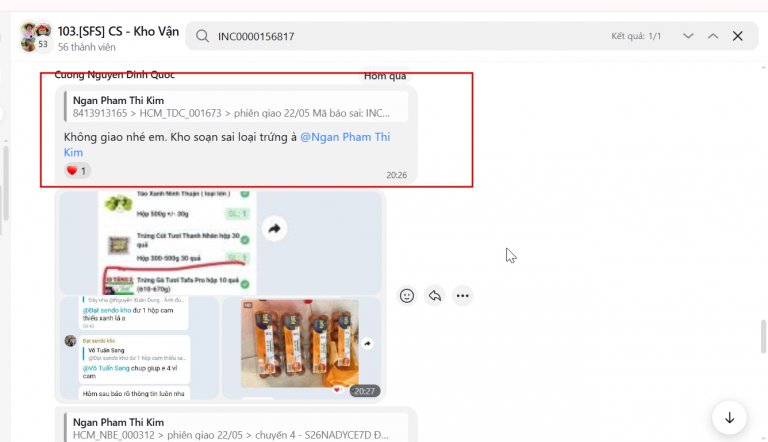Open the group avatar of Kho Vận chat
The height and width of the screenshot is (442, 768).
click(36, 37)
